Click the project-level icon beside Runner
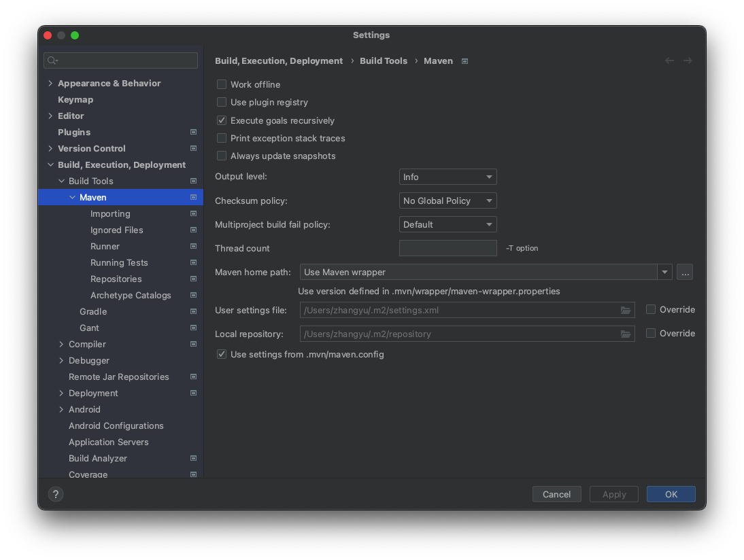 point(193,246)
